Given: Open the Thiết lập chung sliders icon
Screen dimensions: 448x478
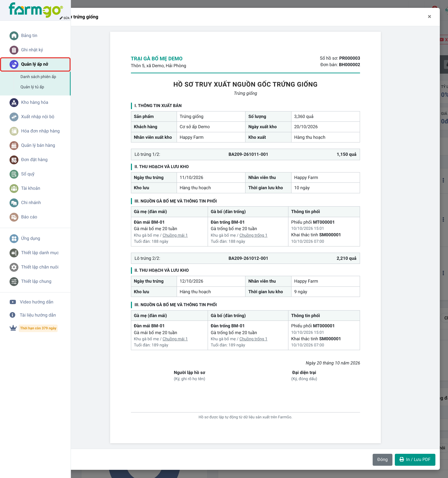Looking at the screenshot, I should click(x=14, y=281).
